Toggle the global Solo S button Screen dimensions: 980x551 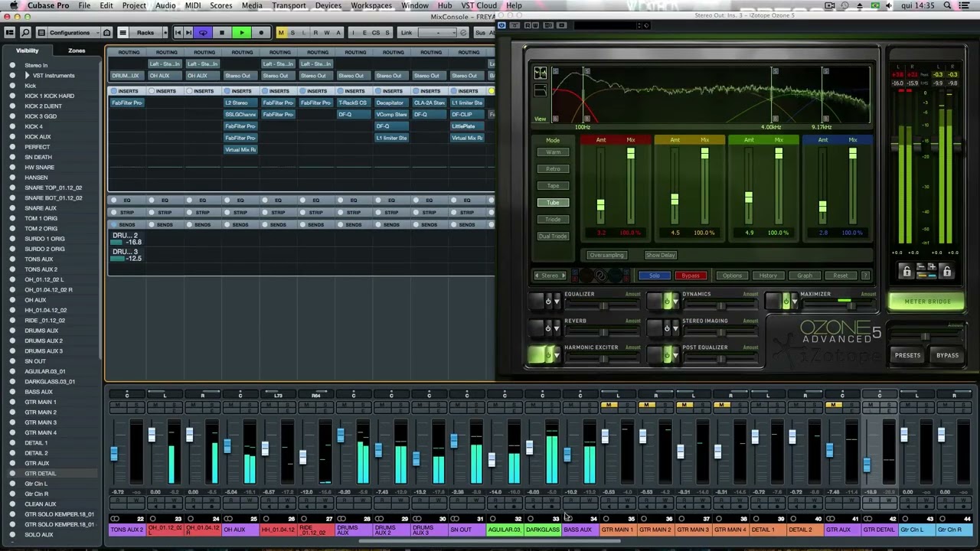point(292,33)
